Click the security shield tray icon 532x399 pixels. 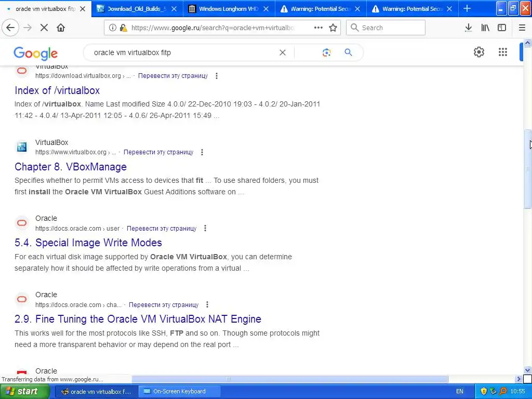coord(484,391)
